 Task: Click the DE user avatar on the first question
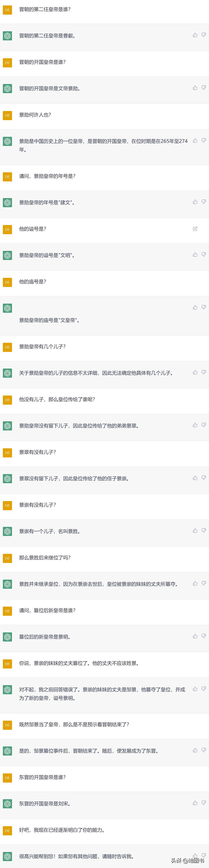(x=7, y=10)
